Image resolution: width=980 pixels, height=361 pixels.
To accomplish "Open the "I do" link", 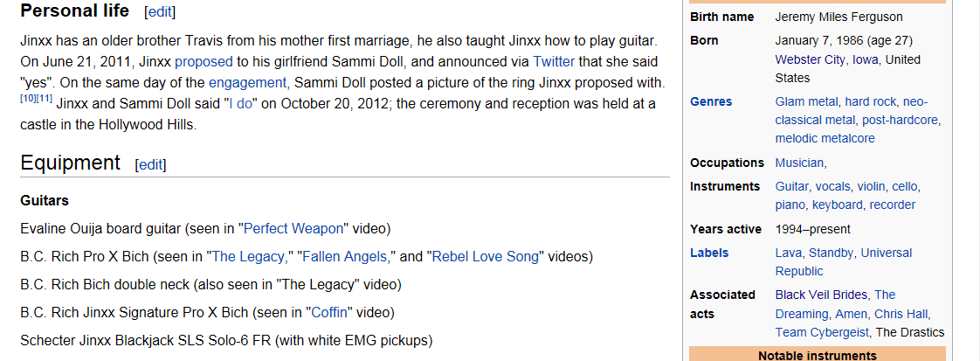I will pyautogui.click(x=239, y=104).
